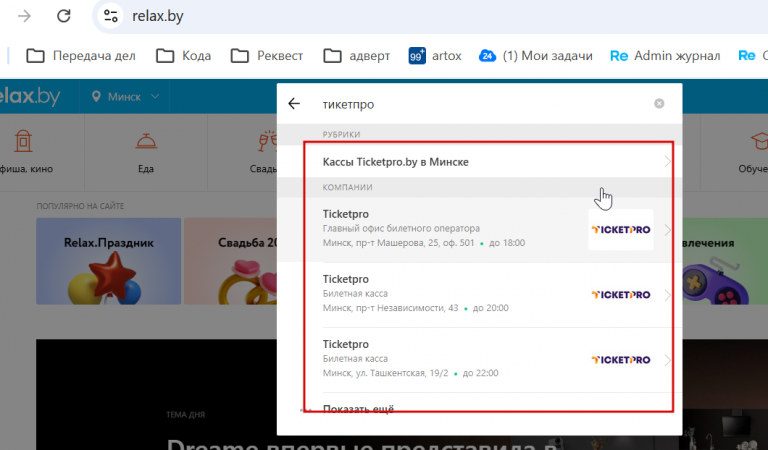This screenshot has height=450, width=768.
Task: Clear the search query with X icon
Action: pos(659,103)
